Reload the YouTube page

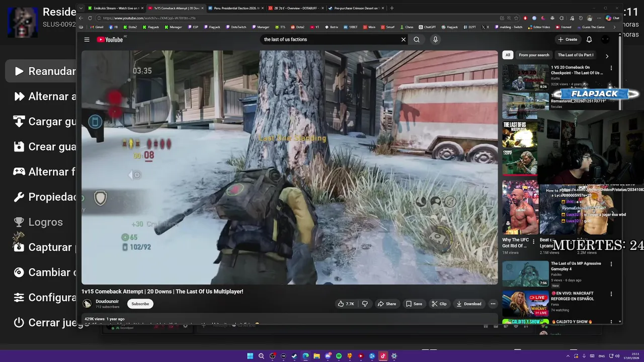click(90, 18)
